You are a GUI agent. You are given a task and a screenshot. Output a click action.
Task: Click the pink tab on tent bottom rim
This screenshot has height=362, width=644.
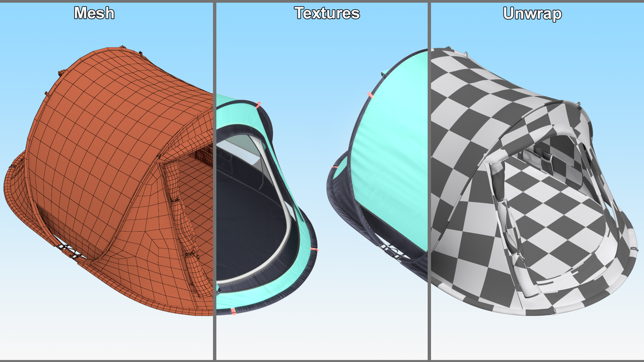coord(233,311)
